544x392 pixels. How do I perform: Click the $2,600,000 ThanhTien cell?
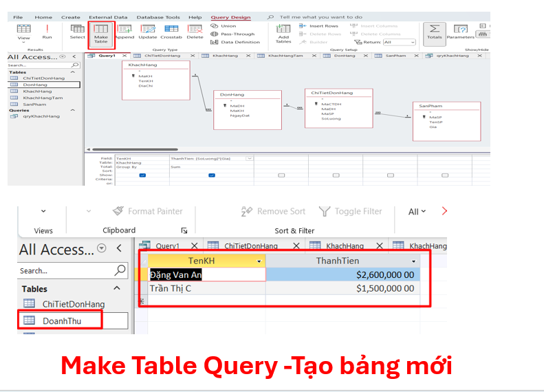[x=342, y=275]
